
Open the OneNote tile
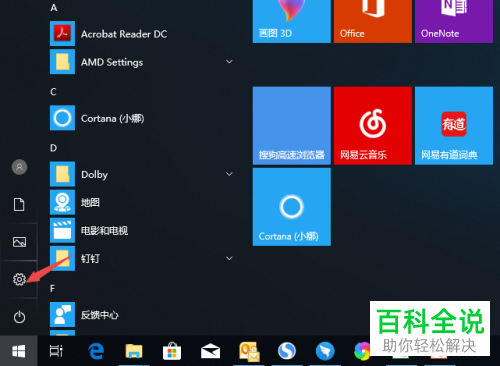pyautogui.click(x=454, y=21)
